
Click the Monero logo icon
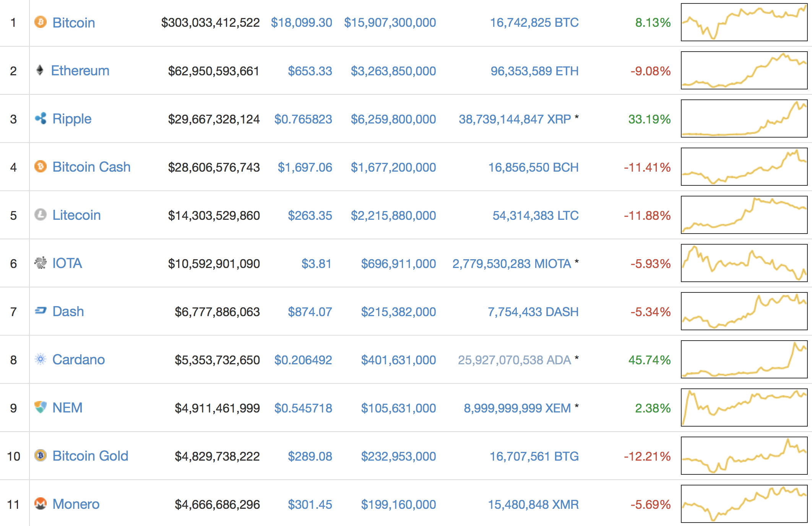[41, 504]
